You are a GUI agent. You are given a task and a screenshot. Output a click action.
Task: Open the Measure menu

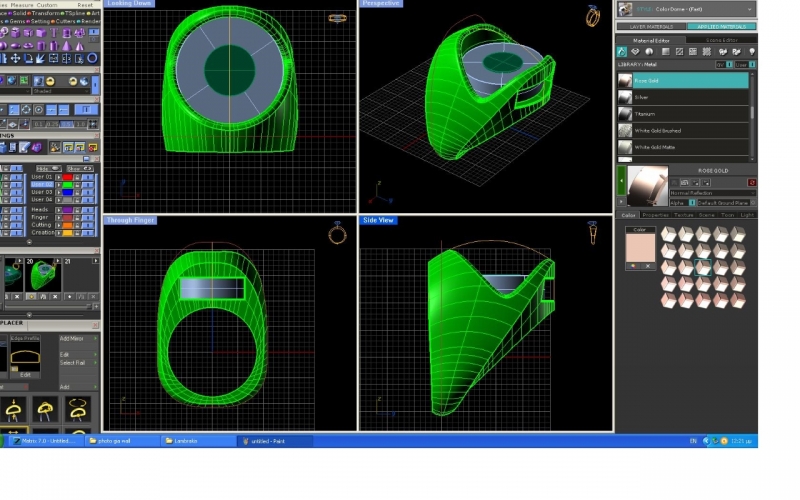pyautogui.click(x=22, y=5)
